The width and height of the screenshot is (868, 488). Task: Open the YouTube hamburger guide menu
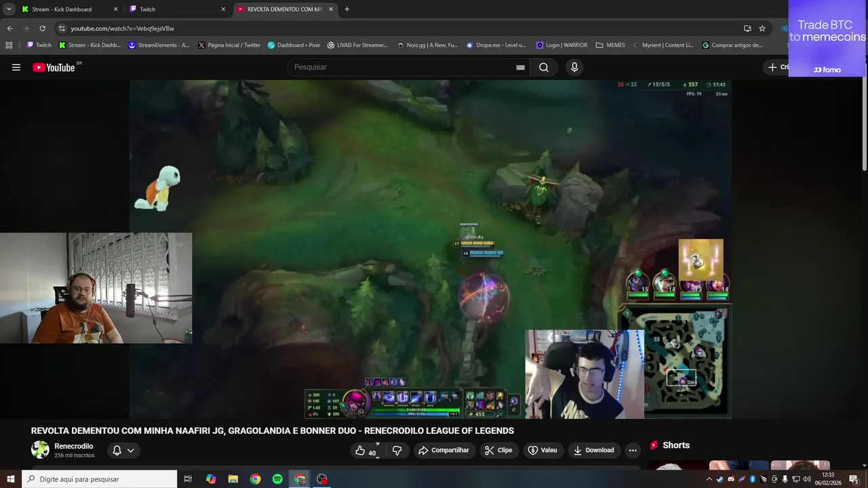tap(16, 67)
